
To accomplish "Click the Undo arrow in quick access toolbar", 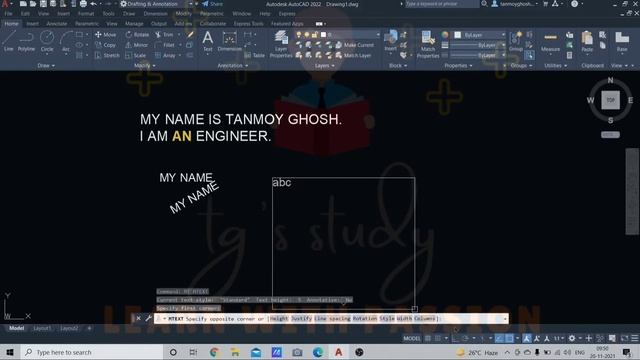I will pos(93,4).
